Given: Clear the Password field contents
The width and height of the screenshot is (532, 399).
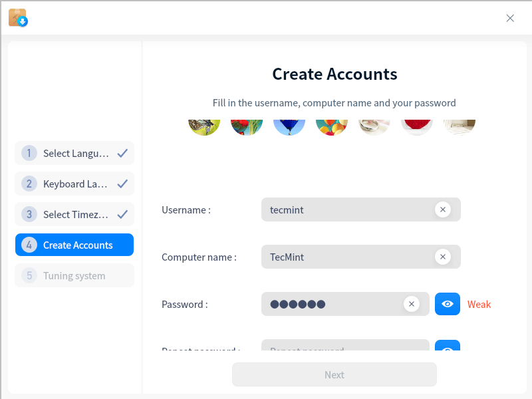Looking at the screenshot, I should [412, 304].
